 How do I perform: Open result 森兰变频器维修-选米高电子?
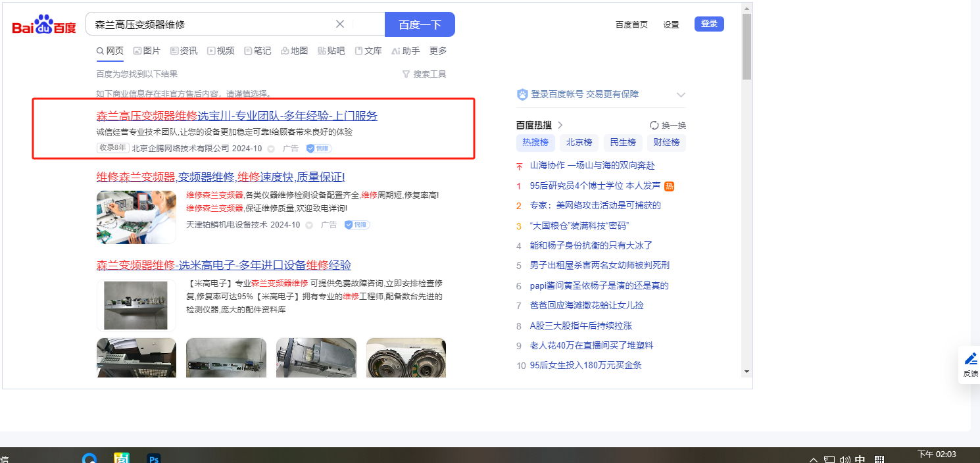click(x=224, y=265)
